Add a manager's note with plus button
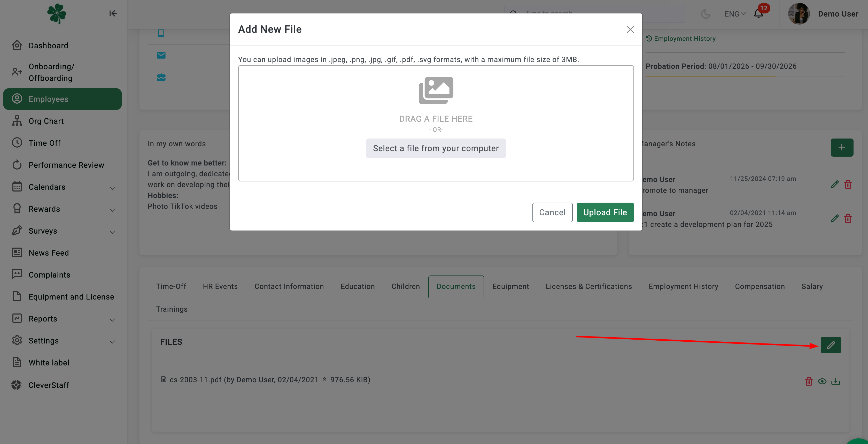 pos(842,147)
